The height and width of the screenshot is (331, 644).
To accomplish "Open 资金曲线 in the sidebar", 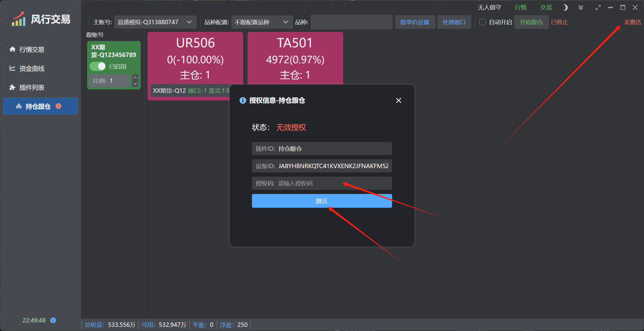I will [32, 69].
